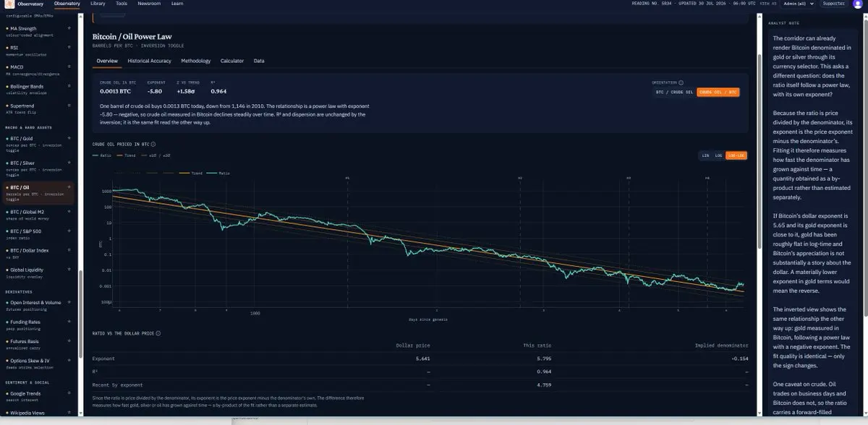Click info icon next to Crude Oil Priced in BTC
This screenshot has width=868, height=425.
(x=153, y=144)
